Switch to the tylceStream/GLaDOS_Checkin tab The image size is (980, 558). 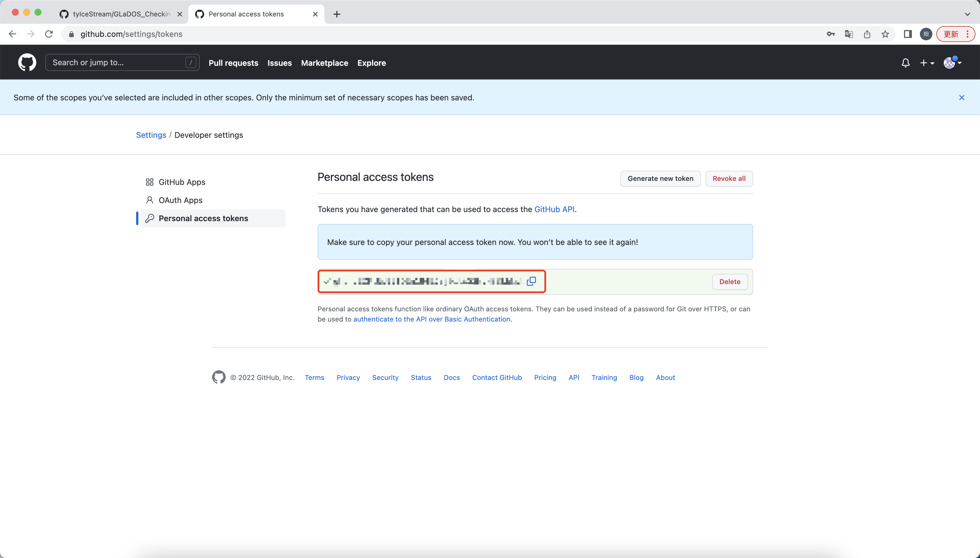click(121, 14)
